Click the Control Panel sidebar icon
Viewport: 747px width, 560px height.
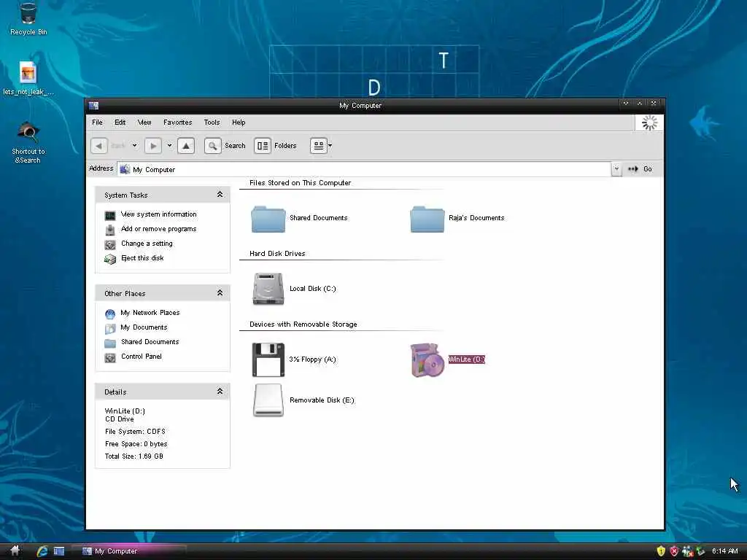tap(110, 357)
